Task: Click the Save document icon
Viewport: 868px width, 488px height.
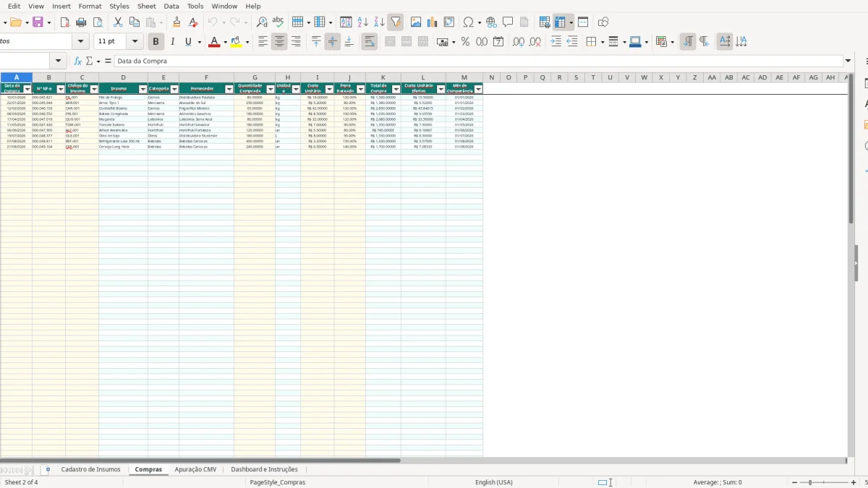Action: (x=38, y=22)
